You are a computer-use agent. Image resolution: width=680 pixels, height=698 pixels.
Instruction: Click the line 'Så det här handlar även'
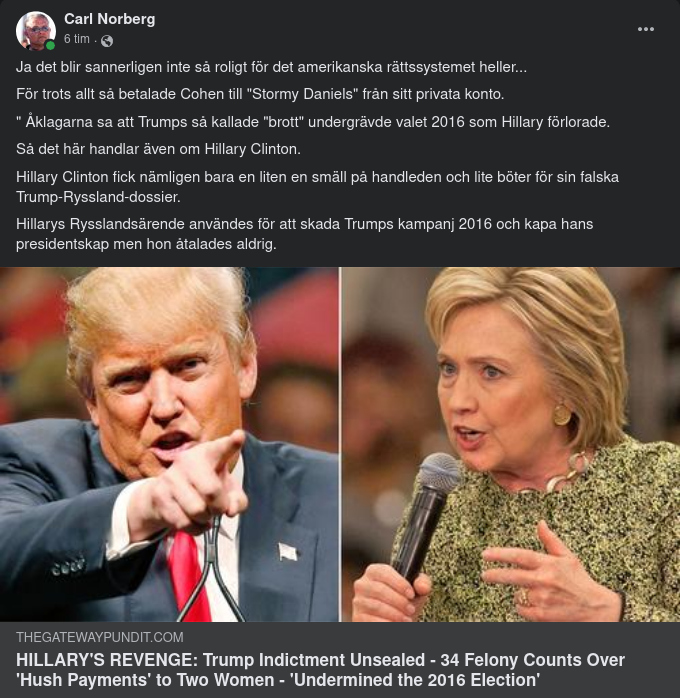[x=158, y=149]
